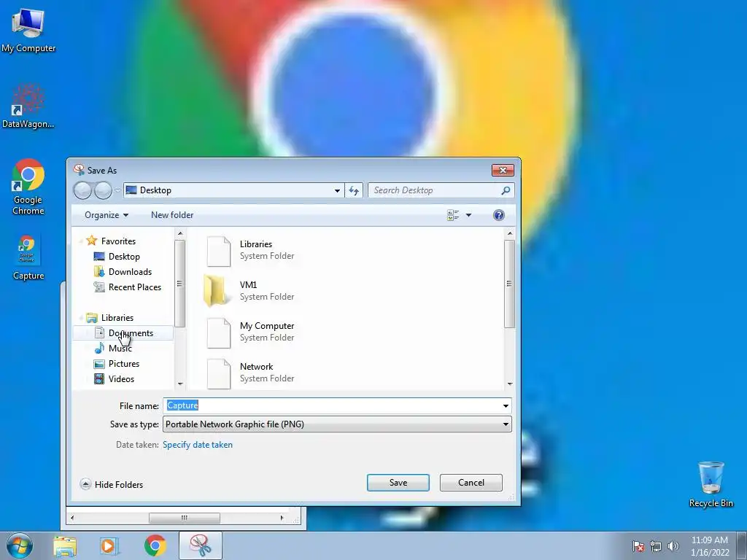Open recent pages arrow beside Forward button
This screenshot has height=560, width=747.
[117, 190]
